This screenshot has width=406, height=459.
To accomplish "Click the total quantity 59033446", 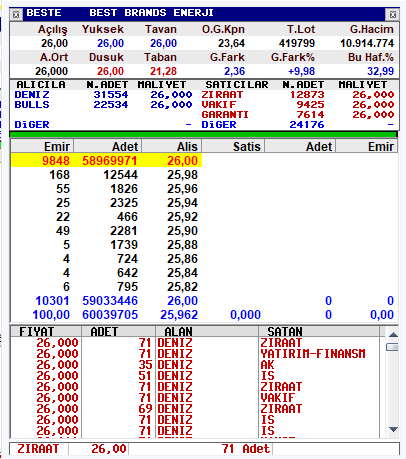I will [110, 301].
